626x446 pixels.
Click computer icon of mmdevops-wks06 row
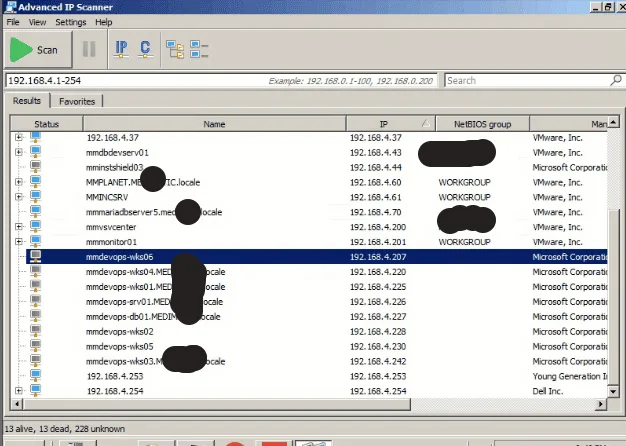click(36, 256)
